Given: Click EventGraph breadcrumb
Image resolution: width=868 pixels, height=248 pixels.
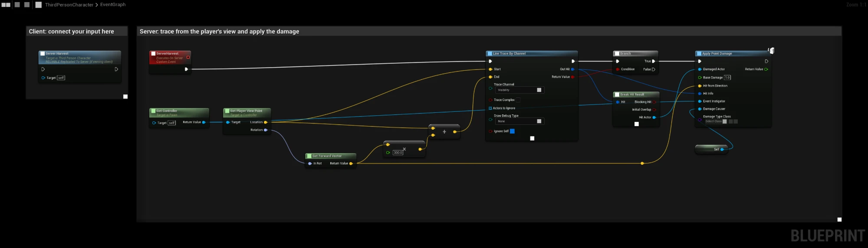Looking at the screenshot, I should pyautogui.click(x=113, y=5).
